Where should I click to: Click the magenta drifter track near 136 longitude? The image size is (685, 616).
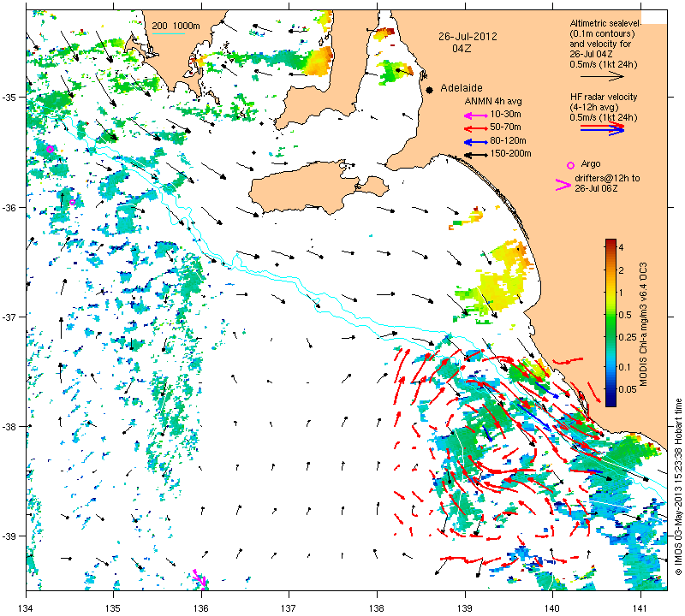(200, 578)
